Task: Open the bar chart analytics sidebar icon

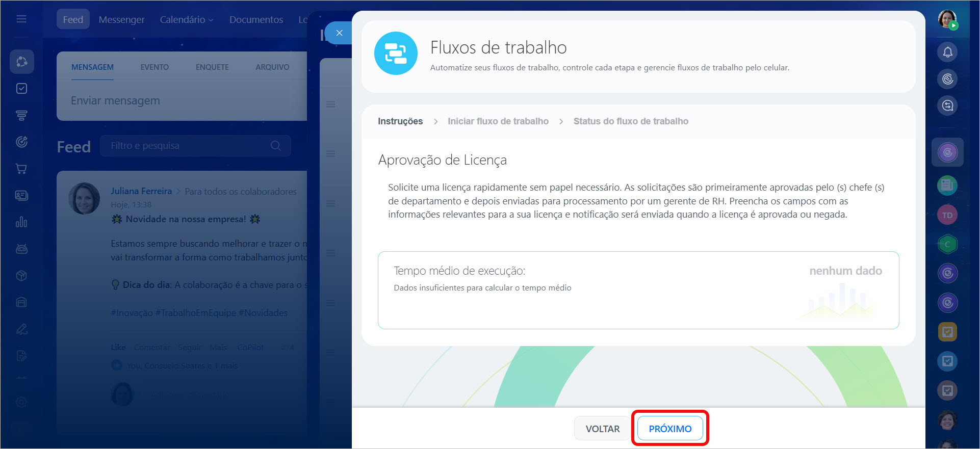Action: tap(21, 222)
